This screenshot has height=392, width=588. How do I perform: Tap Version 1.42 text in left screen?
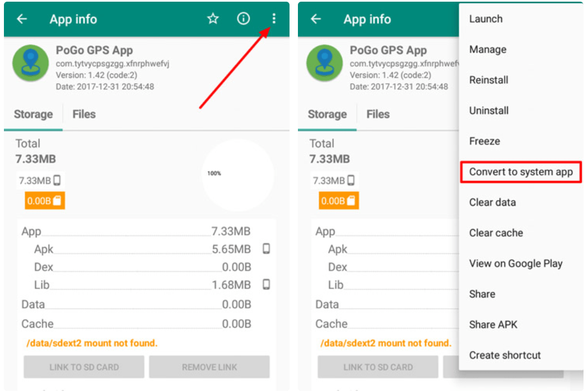[96, 75]
